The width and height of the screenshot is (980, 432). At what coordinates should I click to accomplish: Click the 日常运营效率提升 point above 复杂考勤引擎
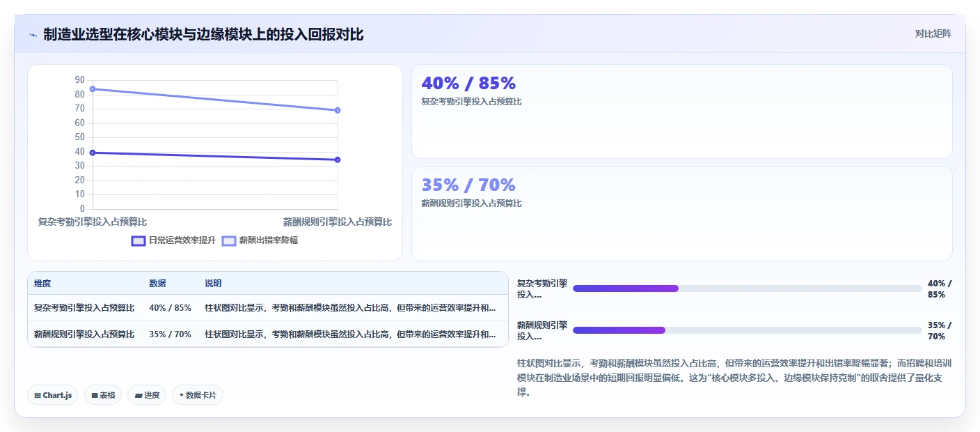coord(93,153)
